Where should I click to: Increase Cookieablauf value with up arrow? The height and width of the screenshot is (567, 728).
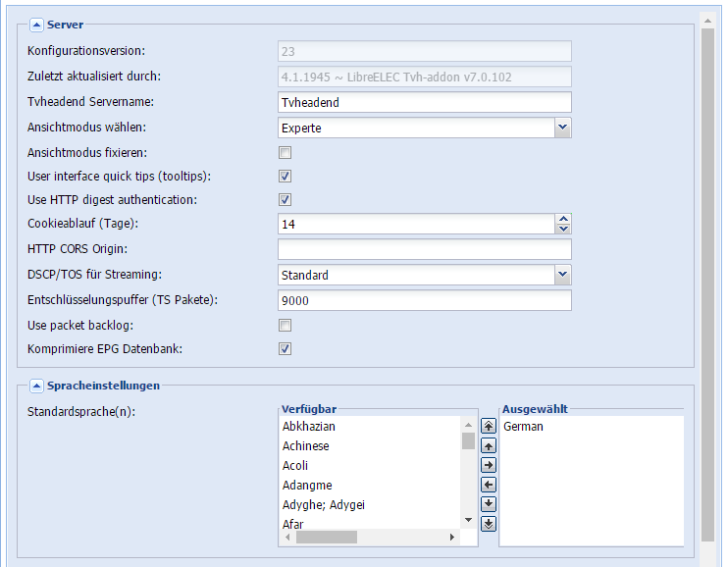pyautogui.click(x=563, y=219)
